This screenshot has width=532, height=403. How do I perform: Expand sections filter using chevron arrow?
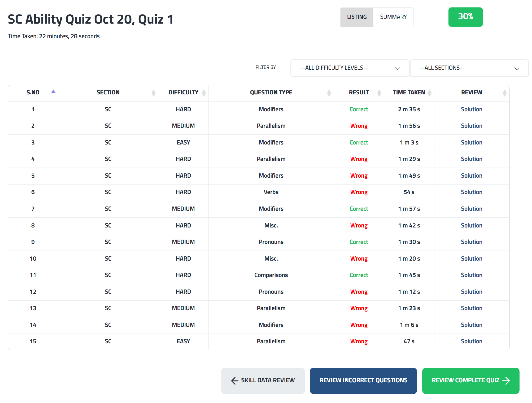click(x=517, y=68)
